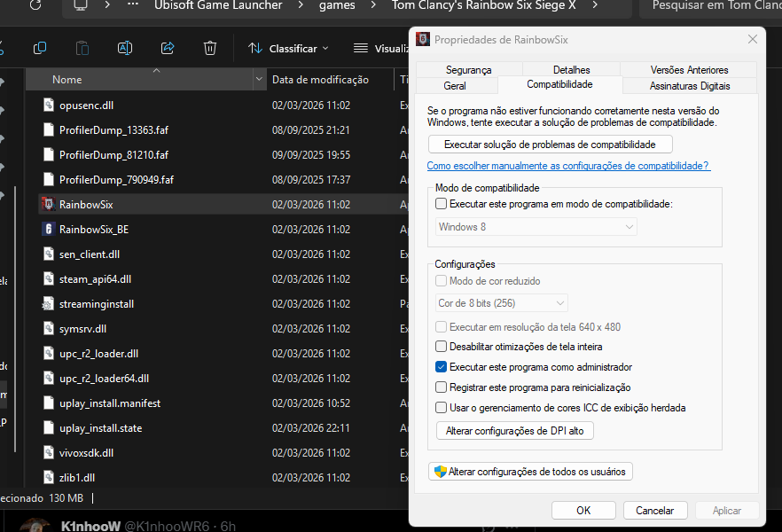The width and height of the screenshot is (782, 532).
Task: Expand chevron after Tom Clancy's Rainbow Six Siege X
Action: click(594, 5)
